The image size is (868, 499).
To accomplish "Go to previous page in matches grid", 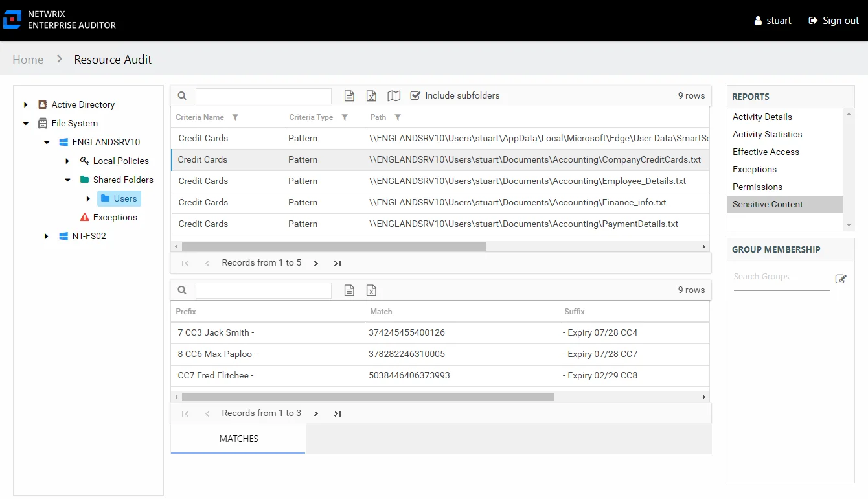I will 207,413.
